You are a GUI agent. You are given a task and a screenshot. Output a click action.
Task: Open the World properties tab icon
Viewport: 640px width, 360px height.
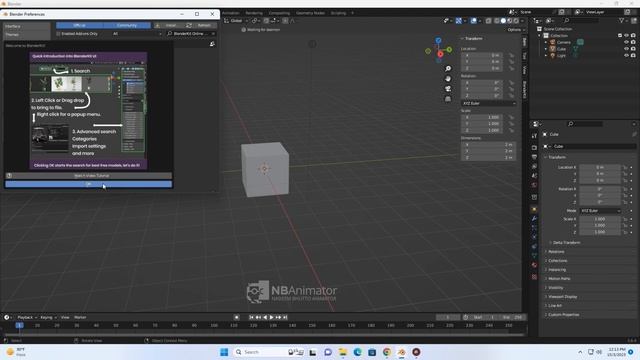pyautogui.click(x=534, y=185)
